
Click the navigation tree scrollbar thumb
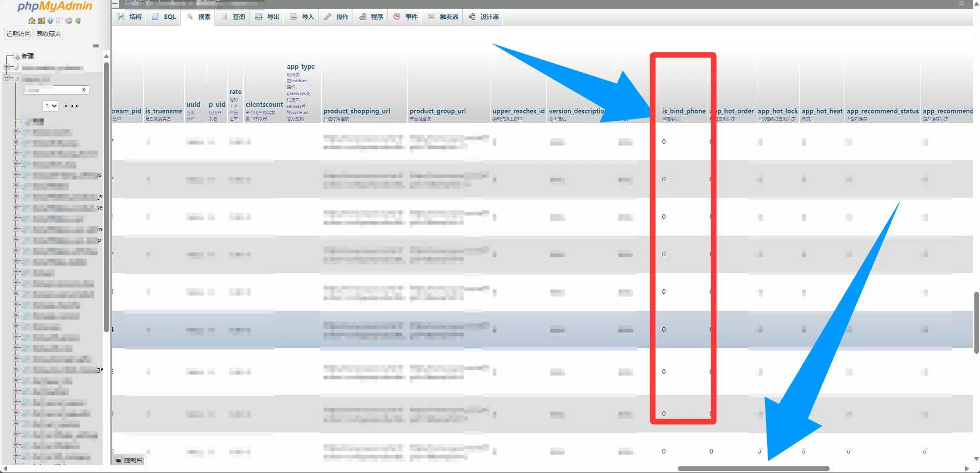click(x=106, y=197)
